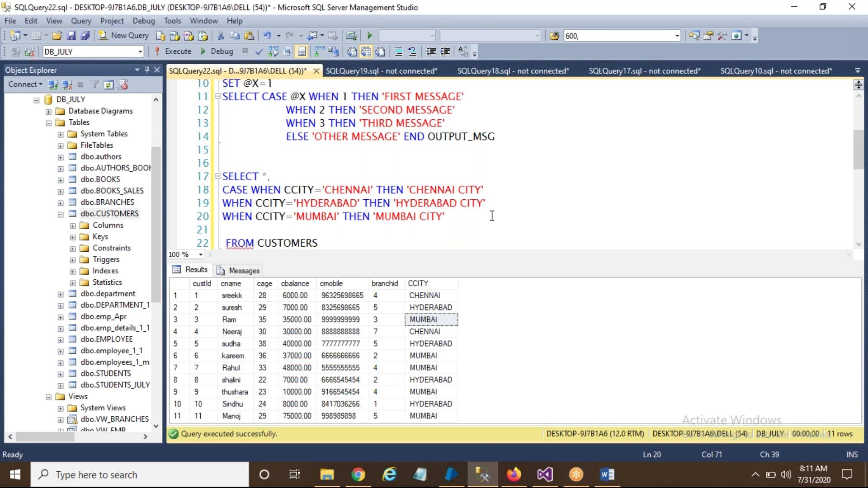
Task: Switch to the Messages tab
Action: pyautogui.click(x=244, y=270)
